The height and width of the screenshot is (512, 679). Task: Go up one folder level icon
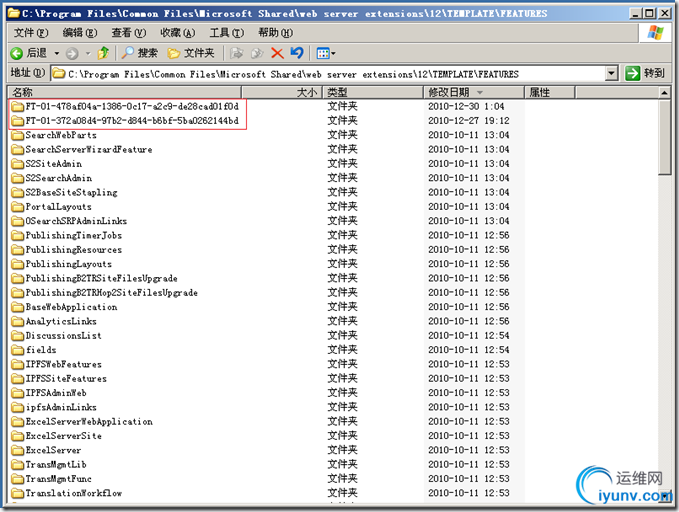coord(103,53)
